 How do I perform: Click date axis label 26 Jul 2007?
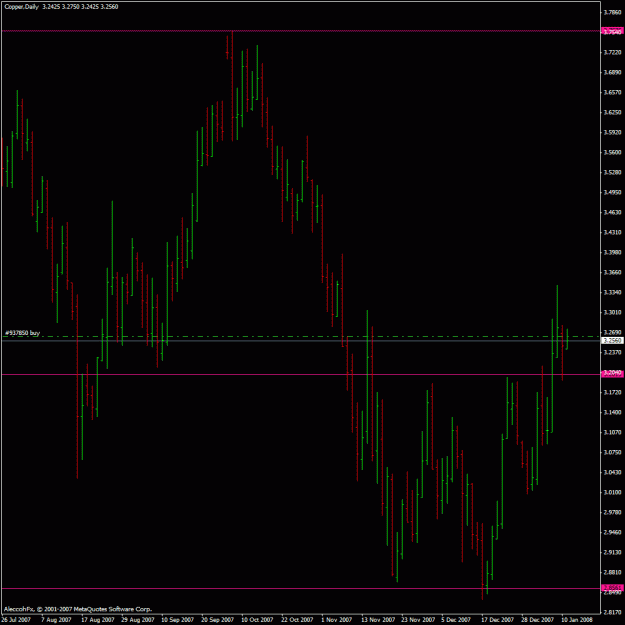click(16, 620)
